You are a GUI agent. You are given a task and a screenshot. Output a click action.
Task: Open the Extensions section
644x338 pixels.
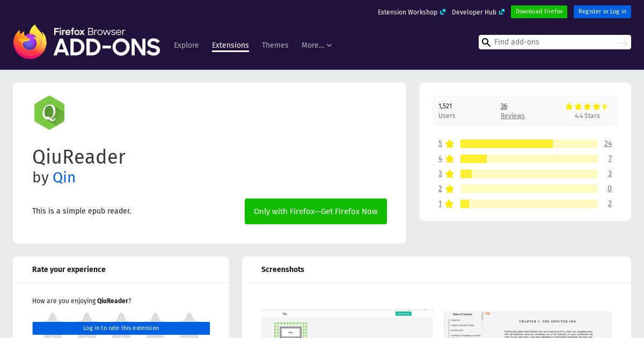230,46
